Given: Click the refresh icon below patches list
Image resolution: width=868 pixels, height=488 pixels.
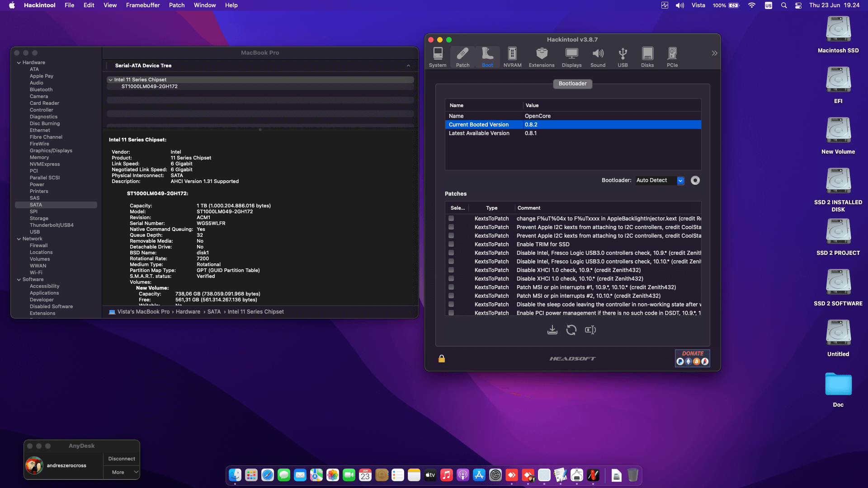Looking at the screenshot, I should click(571, 330).
